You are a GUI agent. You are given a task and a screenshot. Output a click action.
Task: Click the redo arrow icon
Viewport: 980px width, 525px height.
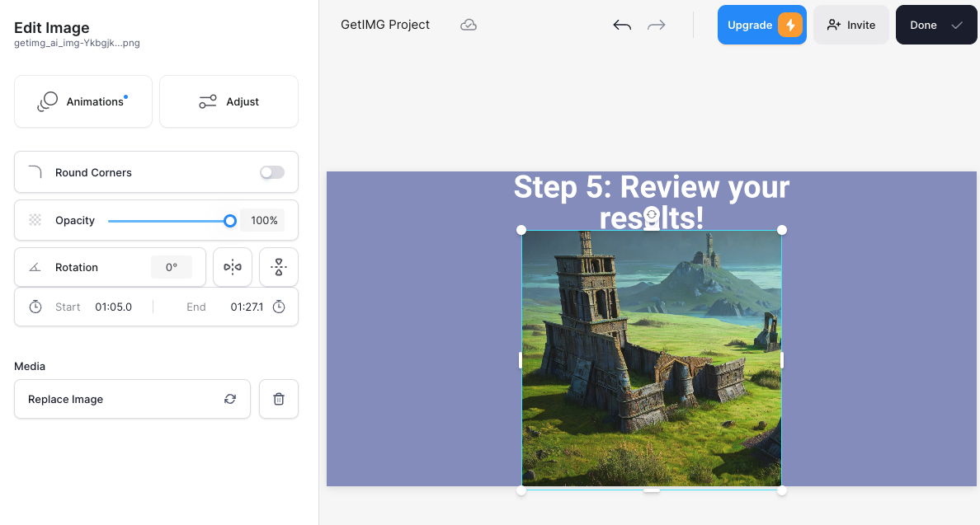[x=657, y=25]
